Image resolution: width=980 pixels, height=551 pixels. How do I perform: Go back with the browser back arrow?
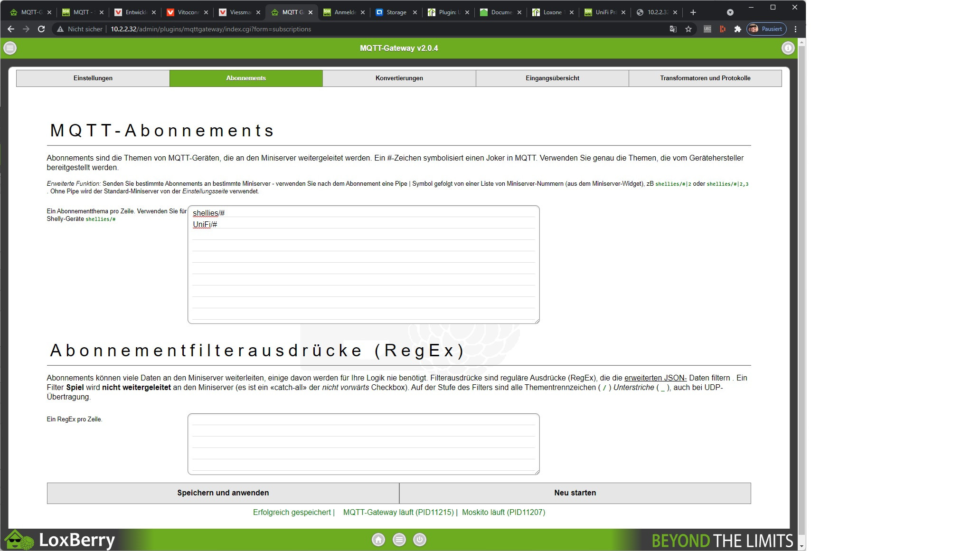pyautogui.click(x=11, y=29)
